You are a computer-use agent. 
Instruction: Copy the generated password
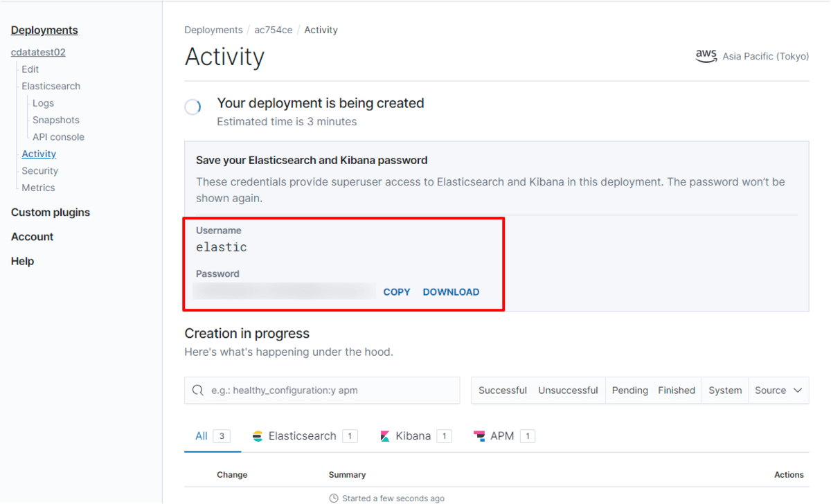(x=397, y=292)
